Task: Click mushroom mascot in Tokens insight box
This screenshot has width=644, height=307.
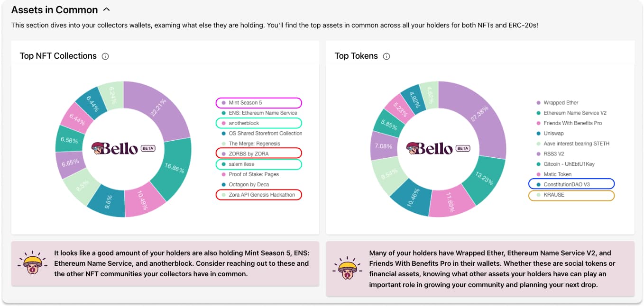Action: 345,269
